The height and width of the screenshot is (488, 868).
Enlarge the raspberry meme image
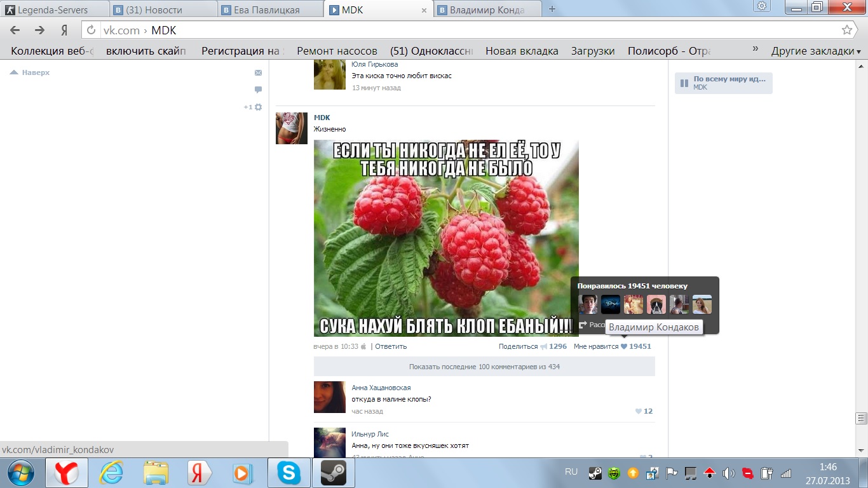pos(446,238)
